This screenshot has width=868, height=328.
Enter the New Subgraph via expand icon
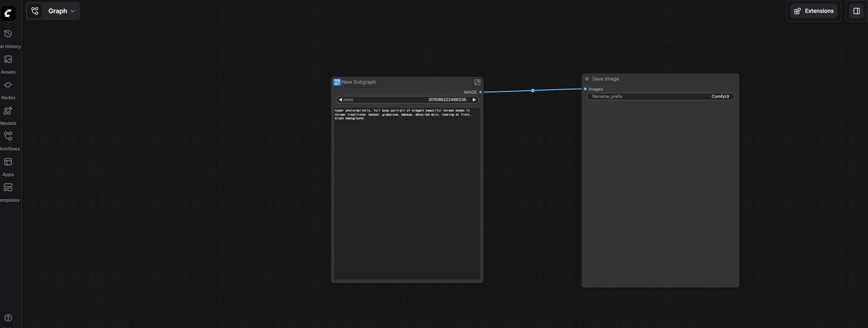tap(477, 82)
